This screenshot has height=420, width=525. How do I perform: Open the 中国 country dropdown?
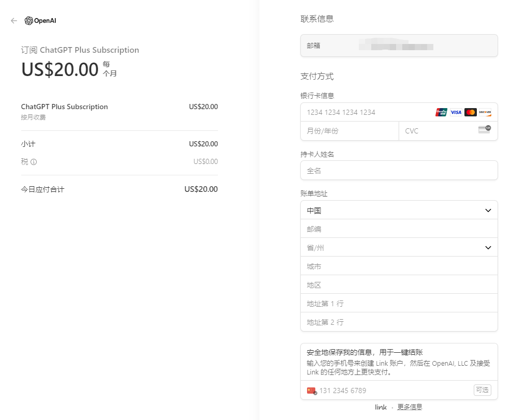point(399,211)
